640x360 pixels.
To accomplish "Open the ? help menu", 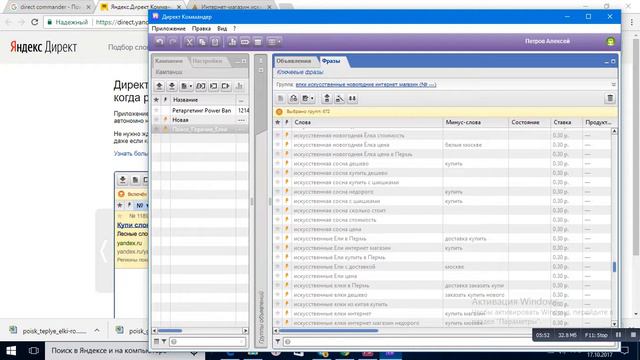I will (234, 29).
